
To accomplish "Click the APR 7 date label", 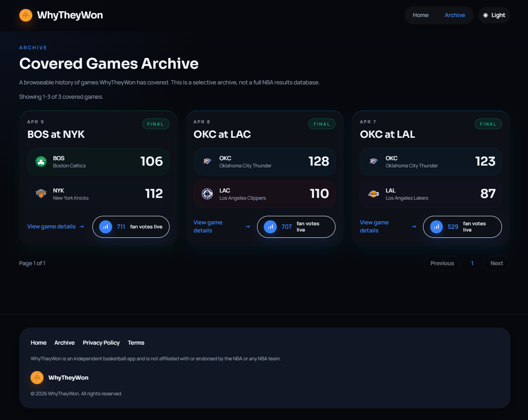I will tap(368, 122).
